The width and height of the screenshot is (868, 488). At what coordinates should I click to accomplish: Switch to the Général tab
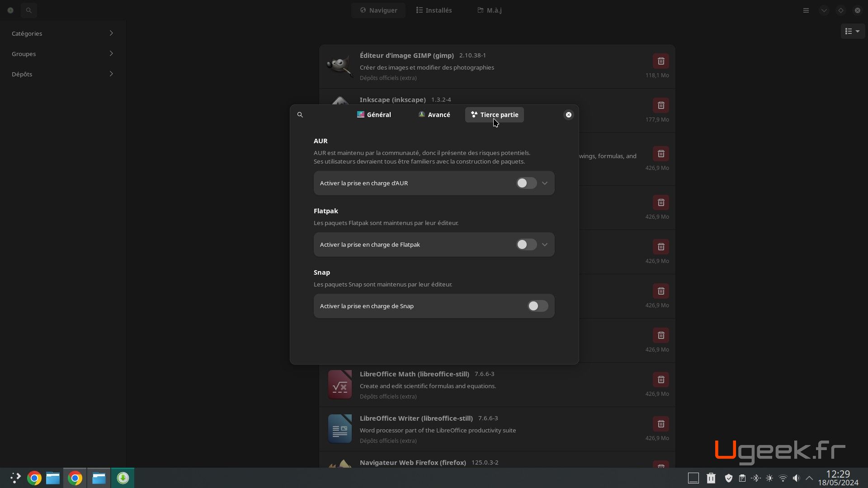(373, 115)
